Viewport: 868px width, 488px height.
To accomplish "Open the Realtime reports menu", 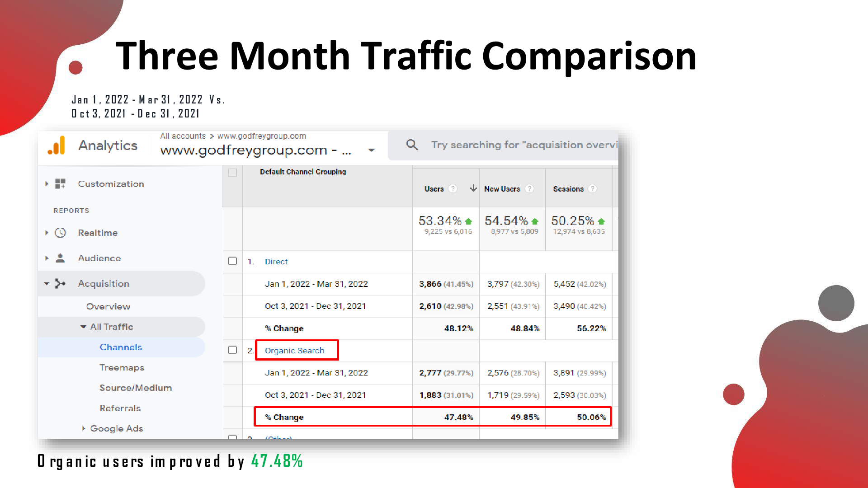I will (98, 233).
